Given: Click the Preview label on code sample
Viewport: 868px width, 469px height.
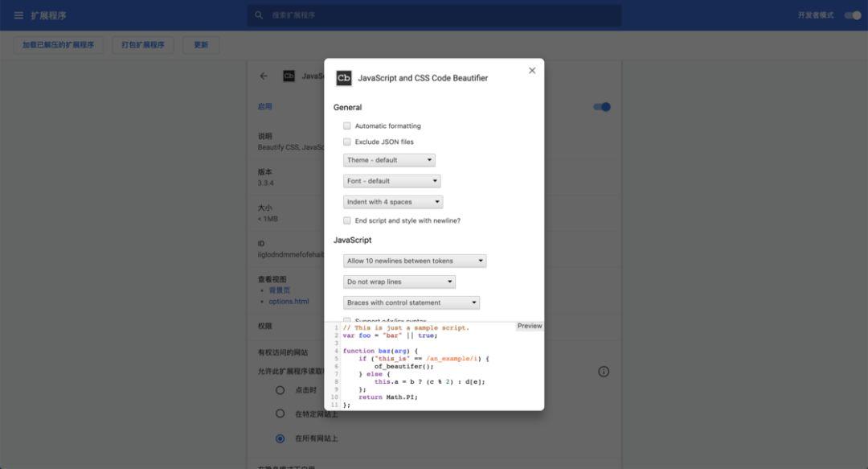Looking at the screenshot, I should (x=530, y=326).
